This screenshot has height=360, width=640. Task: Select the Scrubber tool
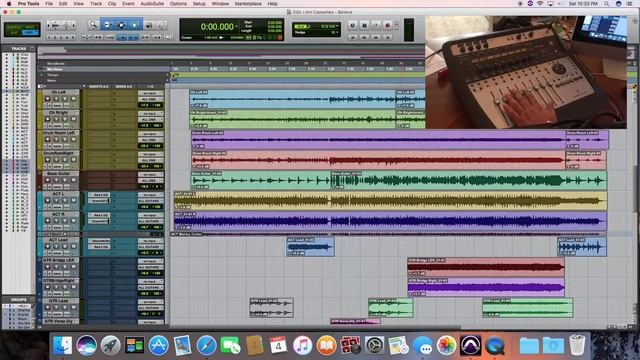click(149, 25)
